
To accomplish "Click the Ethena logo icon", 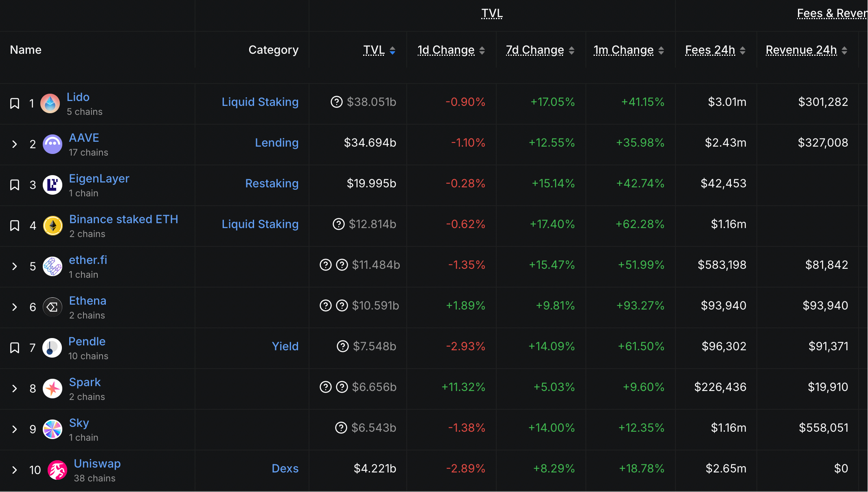I will click(53, 307).
